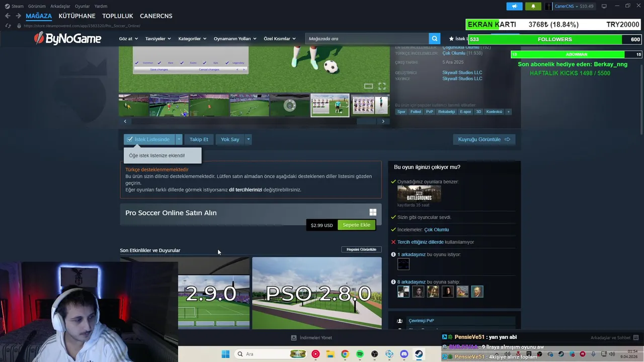Open the Steam notifications bell
The image size is (644, 362).
click(x=533, y=6)
